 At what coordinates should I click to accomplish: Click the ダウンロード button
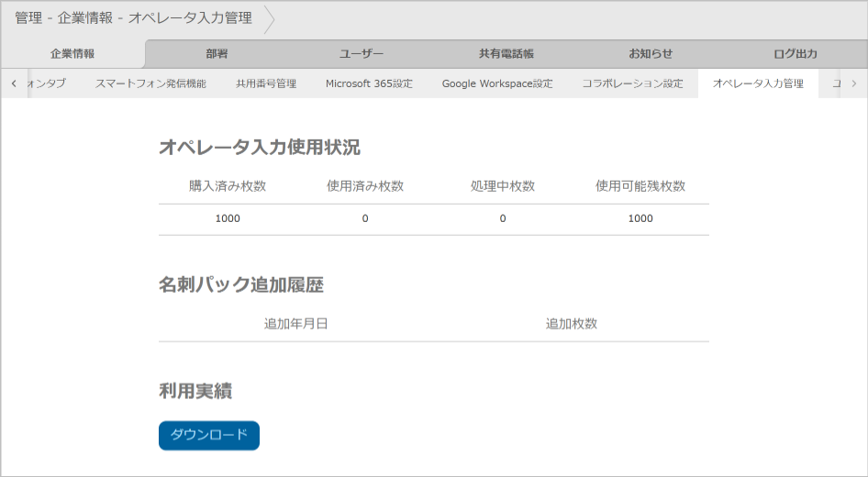click(209, 436)
